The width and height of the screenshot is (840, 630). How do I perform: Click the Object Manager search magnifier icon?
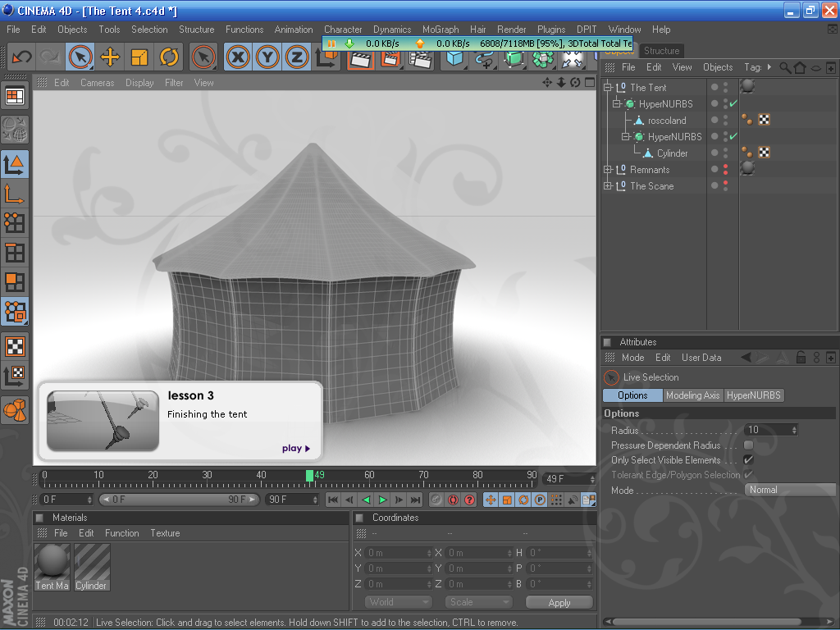785,67
